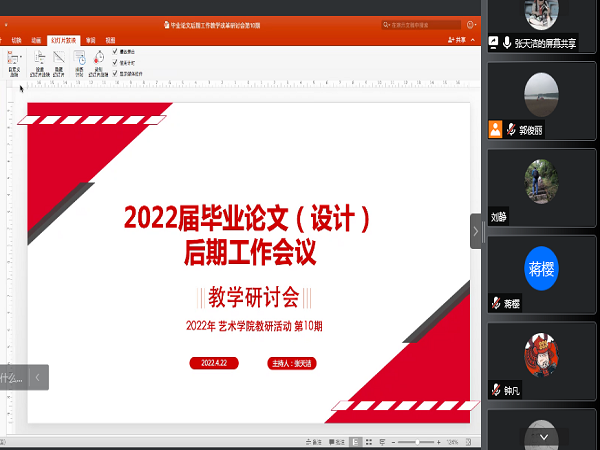Click the 共享 share button
Viewport: 600px width, 450px height.
(x=457, y=40)
